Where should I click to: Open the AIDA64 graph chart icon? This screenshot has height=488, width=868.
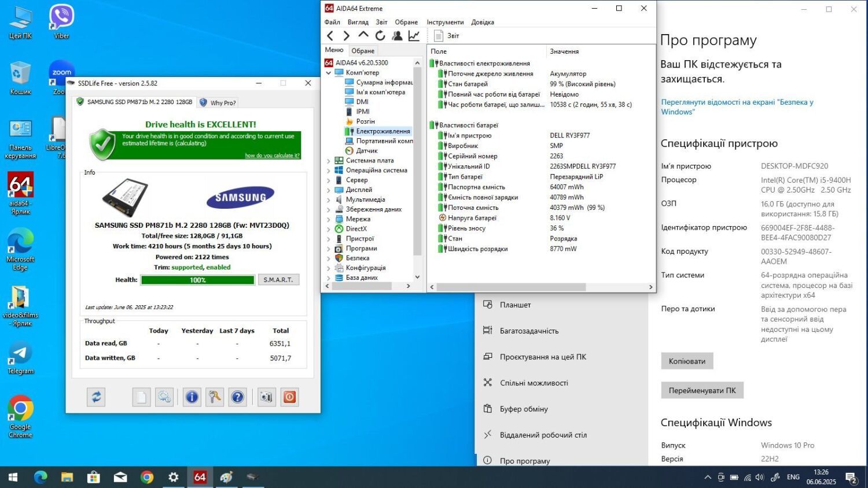coord(414,36)
